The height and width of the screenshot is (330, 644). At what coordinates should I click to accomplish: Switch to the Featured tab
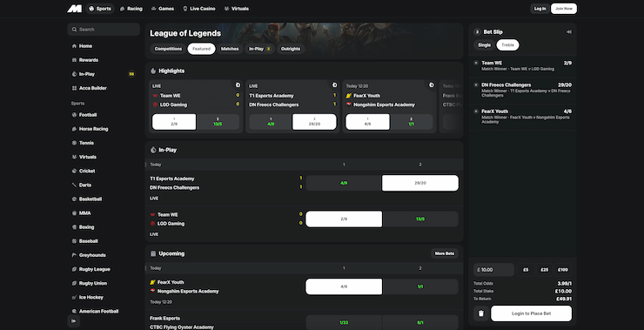coord(201,49)
